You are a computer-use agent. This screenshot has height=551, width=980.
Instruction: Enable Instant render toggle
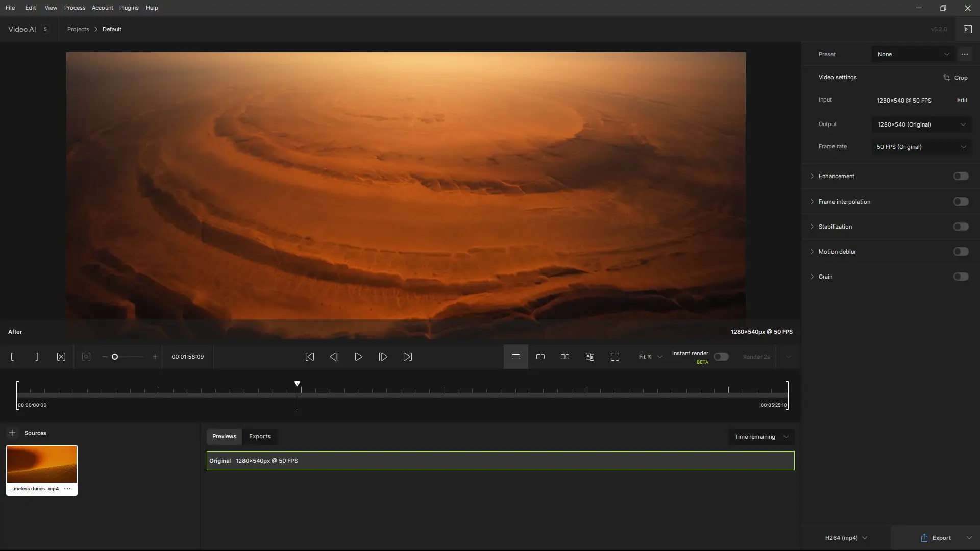721,357
